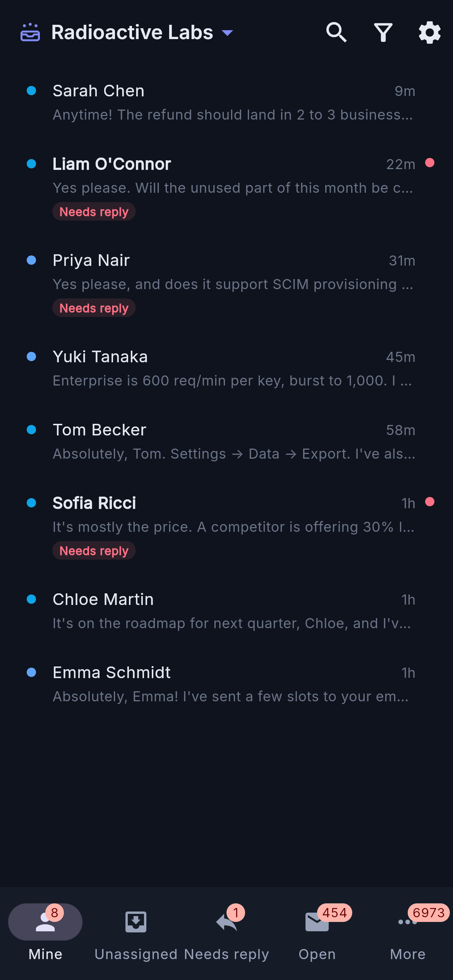This screenshot has height=980, width=453.
Task: Tap the inbox logo icon beside Radioactive Labs
Action: 30,32
